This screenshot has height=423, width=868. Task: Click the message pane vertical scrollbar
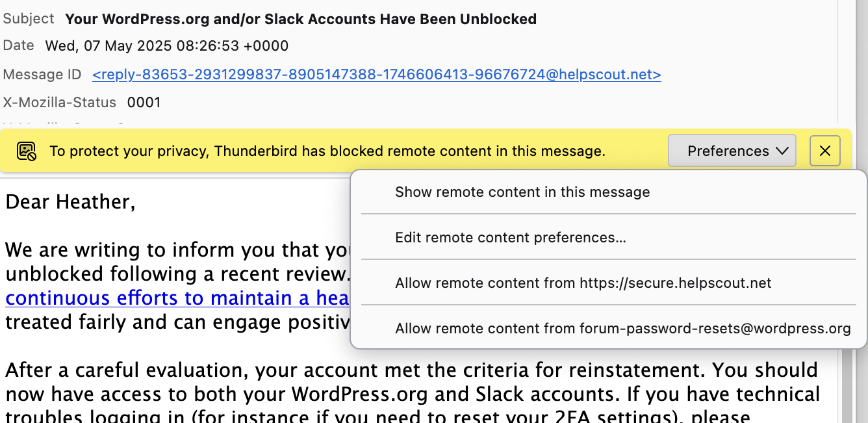(x=847, y=390)
